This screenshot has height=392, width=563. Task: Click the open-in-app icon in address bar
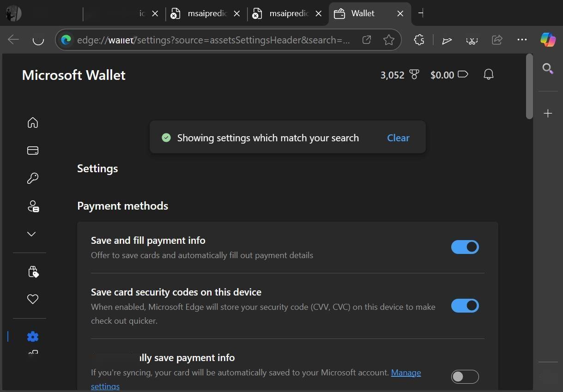(367, 40)
